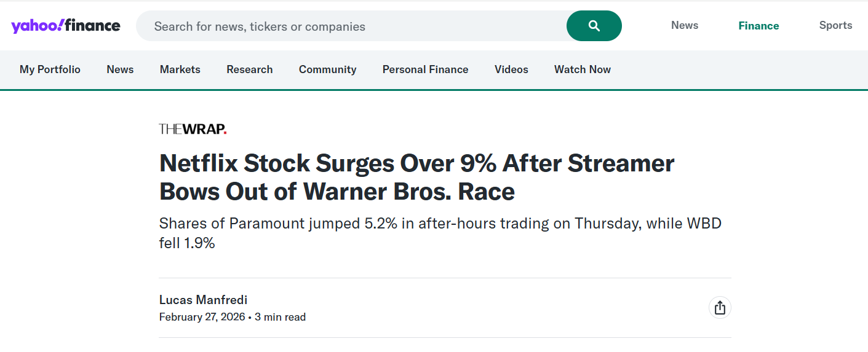Open the Community menu item

327,69
